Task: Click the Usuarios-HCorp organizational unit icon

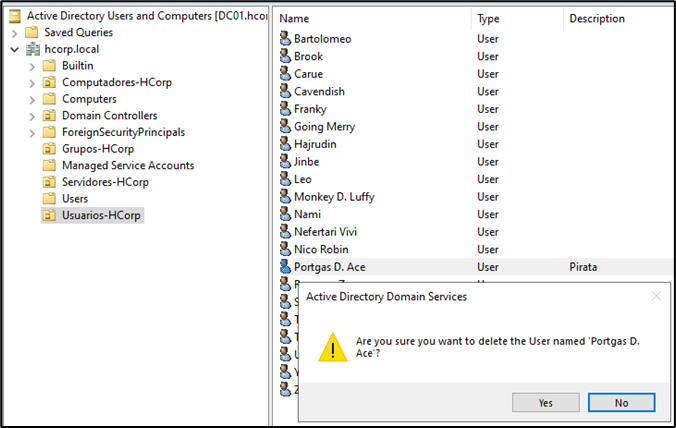Action: [49, 215]
